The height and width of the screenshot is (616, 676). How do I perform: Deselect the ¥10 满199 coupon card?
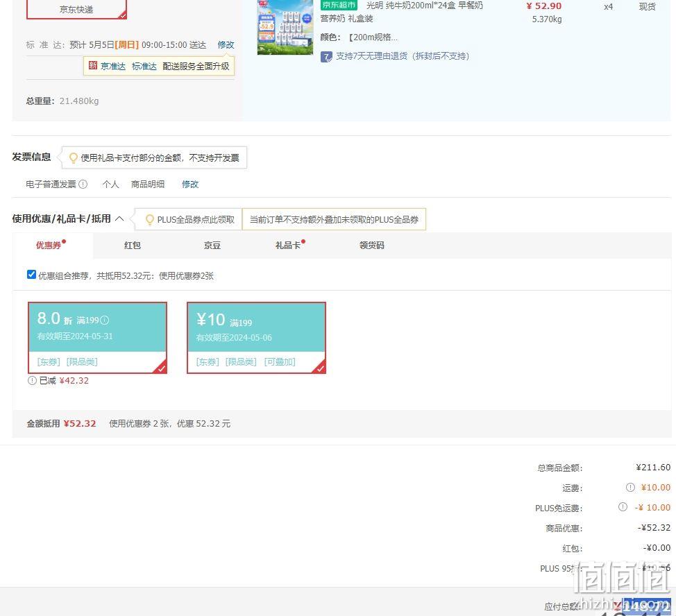256,338
